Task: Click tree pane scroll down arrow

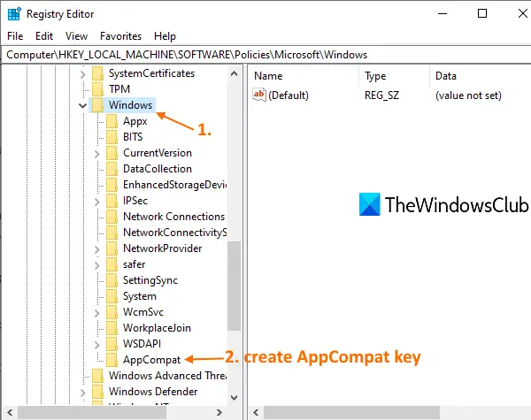Action: click(x=234, y=397)
